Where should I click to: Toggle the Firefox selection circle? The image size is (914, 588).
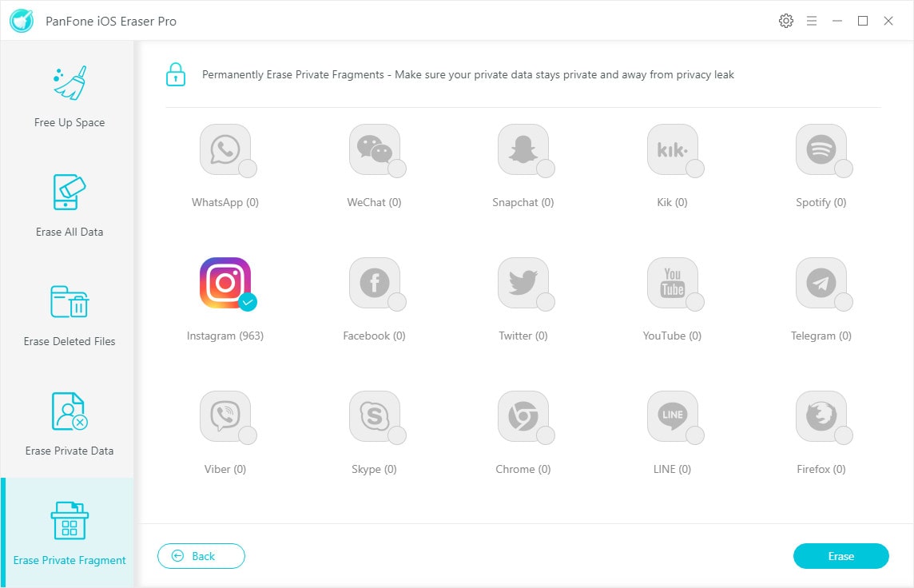[x=844, y=435]
